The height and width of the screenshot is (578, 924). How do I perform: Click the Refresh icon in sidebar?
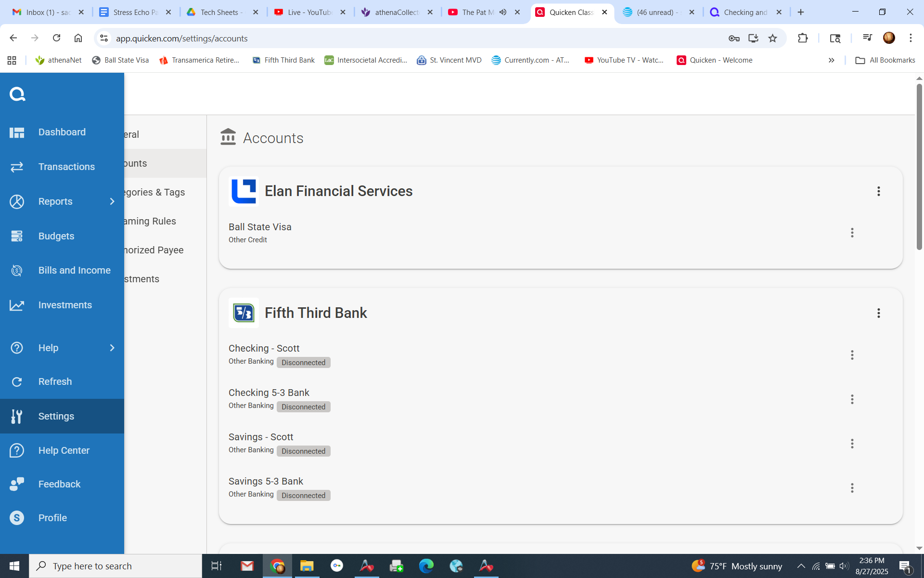[x=17, y=382]
